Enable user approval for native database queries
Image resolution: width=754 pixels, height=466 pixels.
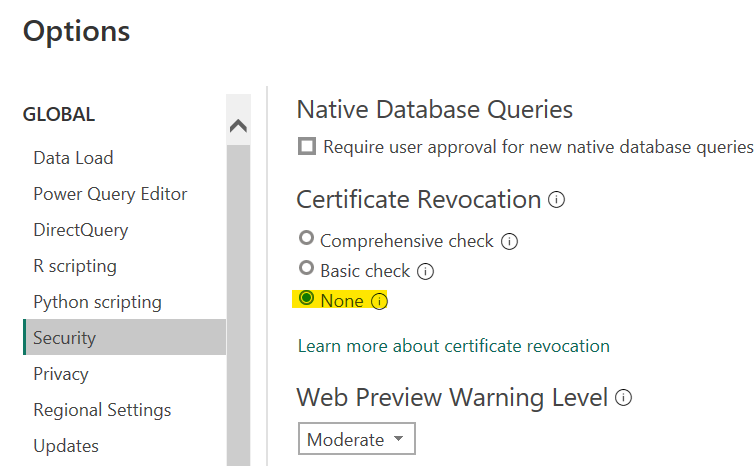coord(307,147)
